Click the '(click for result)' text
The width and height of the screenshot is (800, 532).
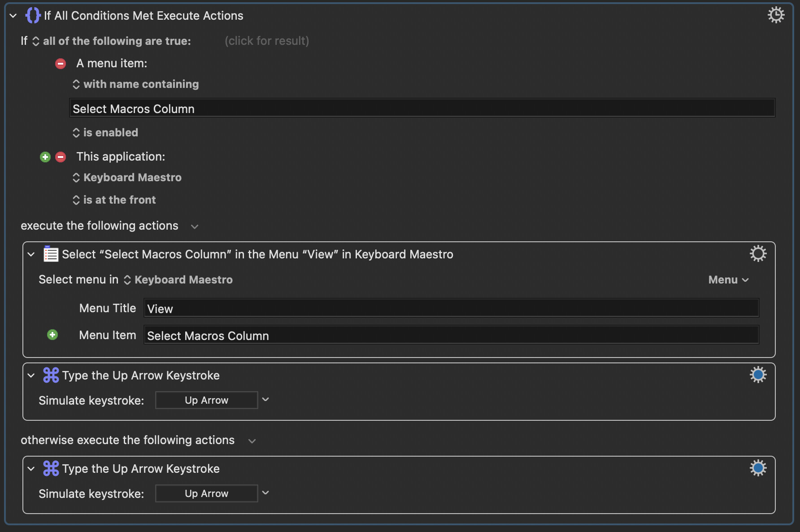click(x=266, y=41)
